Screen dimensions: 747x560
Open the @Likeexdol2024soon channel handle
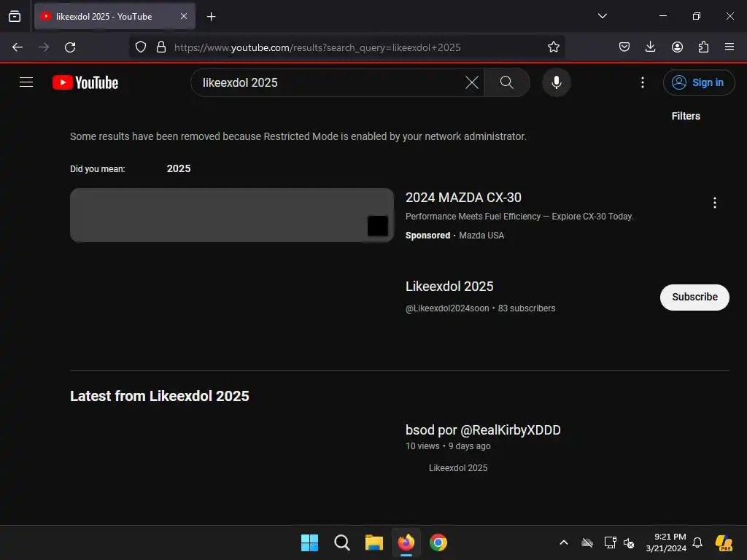coord(447,308)
